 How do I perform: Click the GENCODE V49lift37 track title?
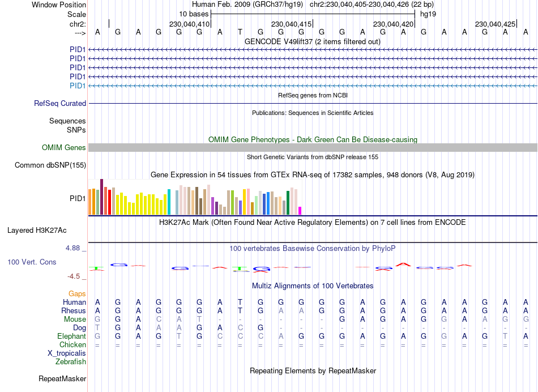click(x=313, y=42)
